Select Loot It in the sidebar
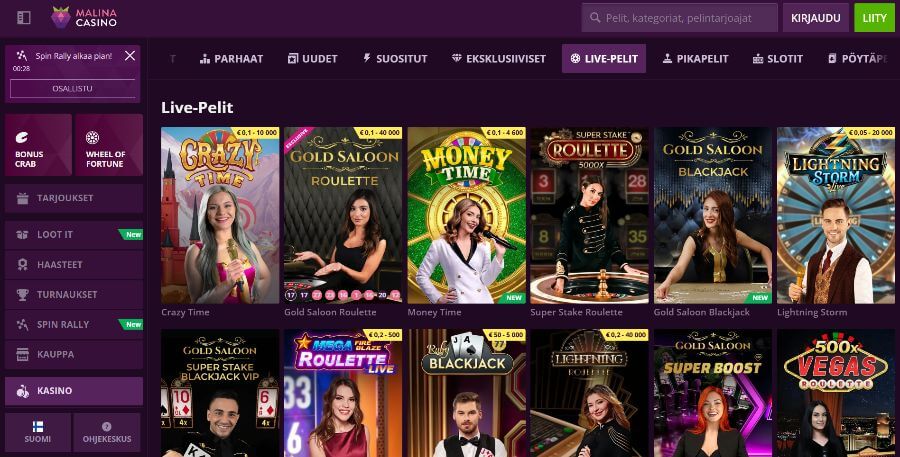The width and height of the screenshot is (900, 457). (x=74, y=235)
